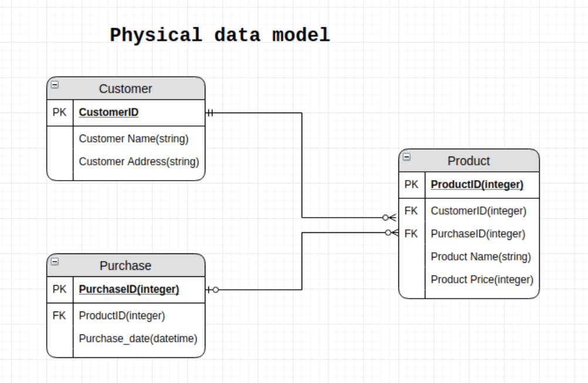This screenshot has width=588, height=383.
Task: Select the Customer table header
Action: (x=126, y=89)
